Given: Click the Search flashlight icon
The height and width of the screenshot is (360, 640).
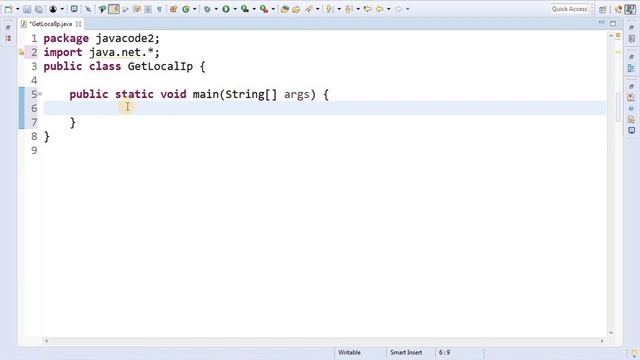Looking at the screenshot, I should pyautogui.click(x=309, y=9).
